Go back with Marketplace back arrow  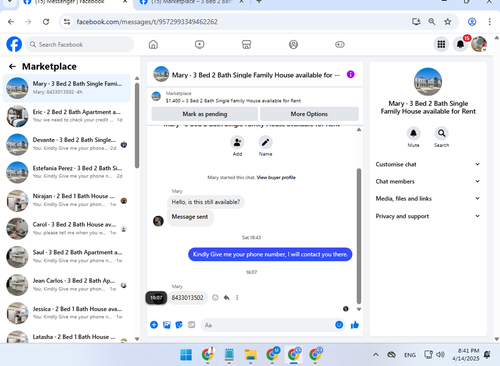[12, 67]
